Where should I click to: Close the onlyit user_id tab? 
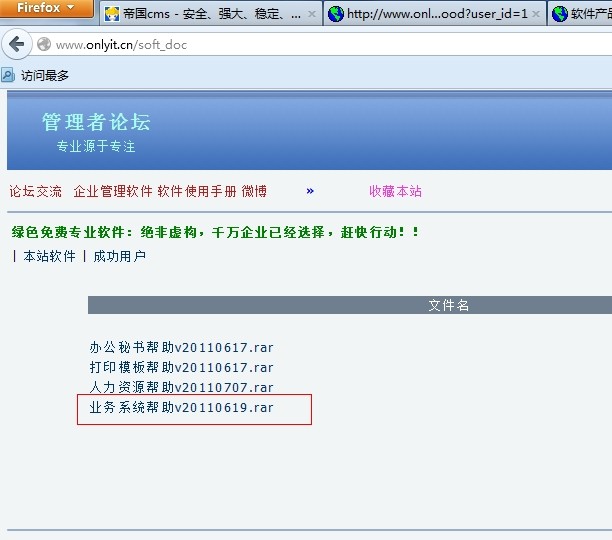537,14
